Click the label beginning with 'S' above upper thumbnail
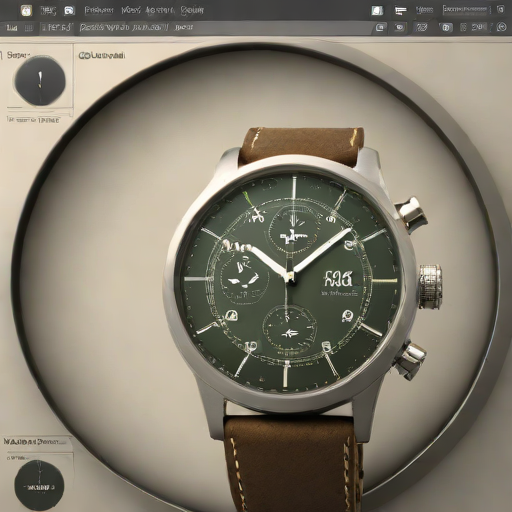Viewport: 512px width, 512px height. 19,55
